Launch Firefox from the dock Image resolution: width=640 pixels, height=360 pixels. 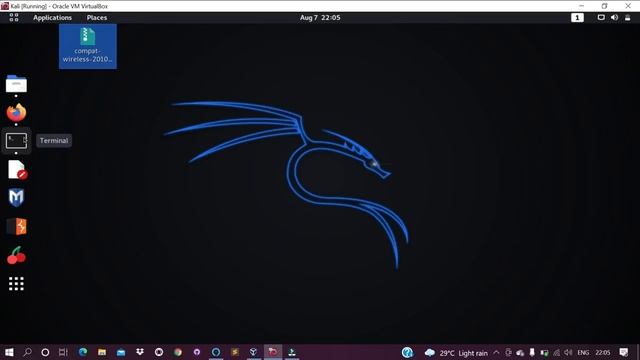[16, 113]
